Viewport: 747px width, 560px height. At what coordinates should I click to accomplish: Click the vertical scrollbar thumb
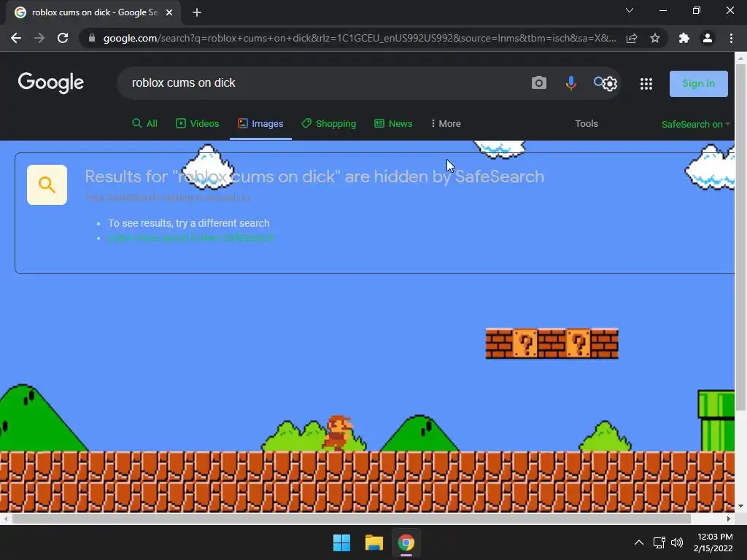740,236
